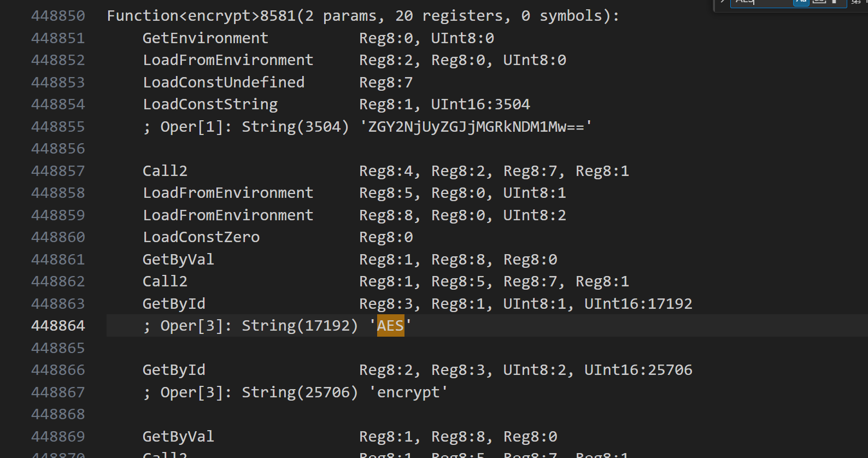Click the UInt16:17192 operand
Viewport: 868px width, 458px height.
click(x=638, y=304)
